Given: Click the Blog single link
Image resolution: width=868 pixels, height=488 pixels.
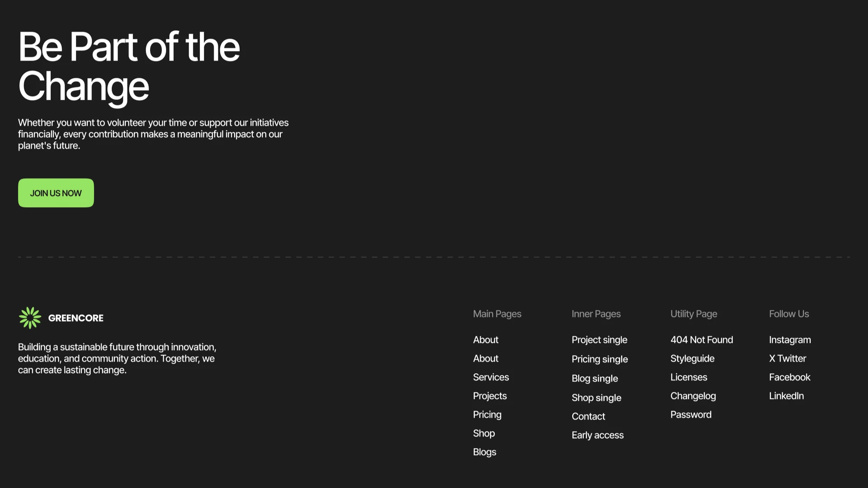Looking at the screenshot, I should 594,379.
